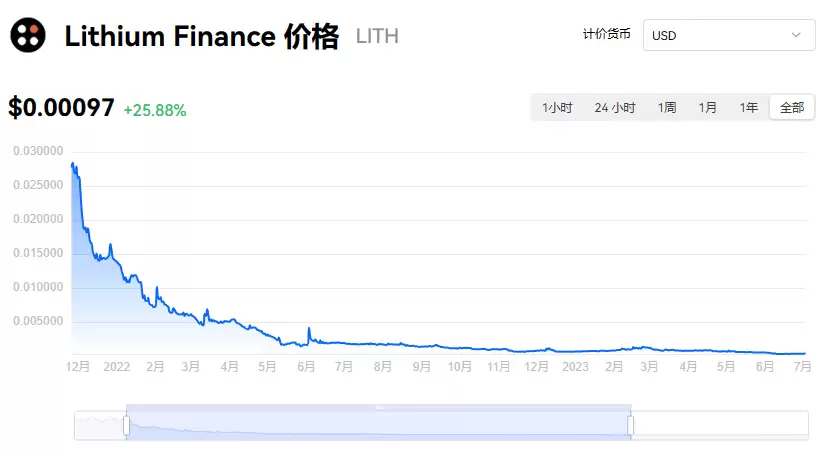Click the highlighted selection in chart navigator
Viewport: 821px width, 456px height.
[378, 425]
